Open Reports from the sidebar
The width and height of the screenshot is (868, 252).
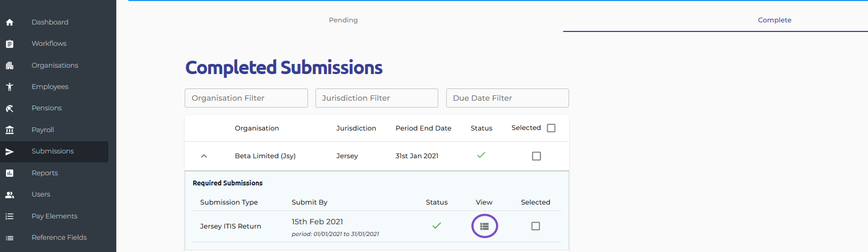45,173
